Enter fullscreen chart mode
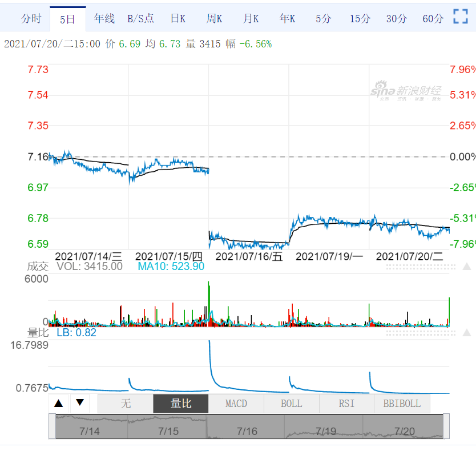Image resolution: width=476 pixels, height=451 pixels. [x=460, y=17]
